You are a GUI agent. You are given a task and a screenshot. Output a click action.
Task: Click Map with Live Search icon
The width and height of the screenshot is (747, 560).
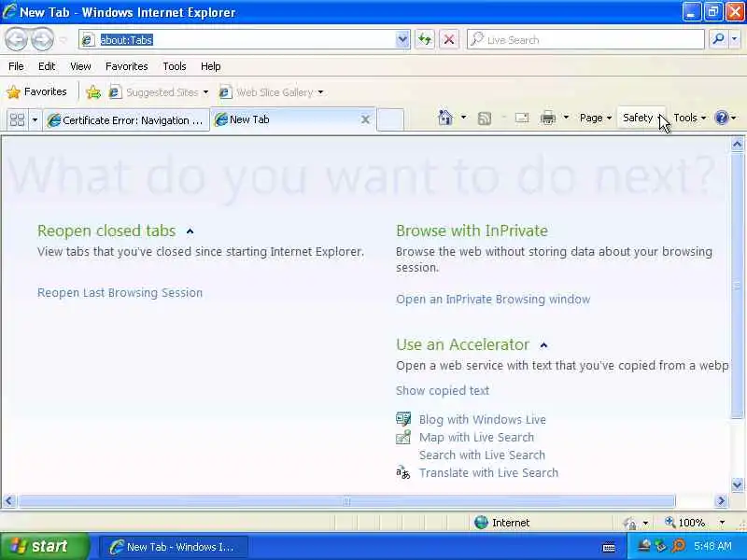click(403, 437)
